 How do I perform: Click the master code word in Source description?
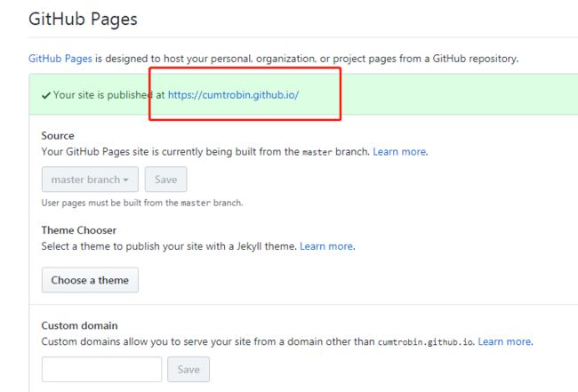point(317,153)
